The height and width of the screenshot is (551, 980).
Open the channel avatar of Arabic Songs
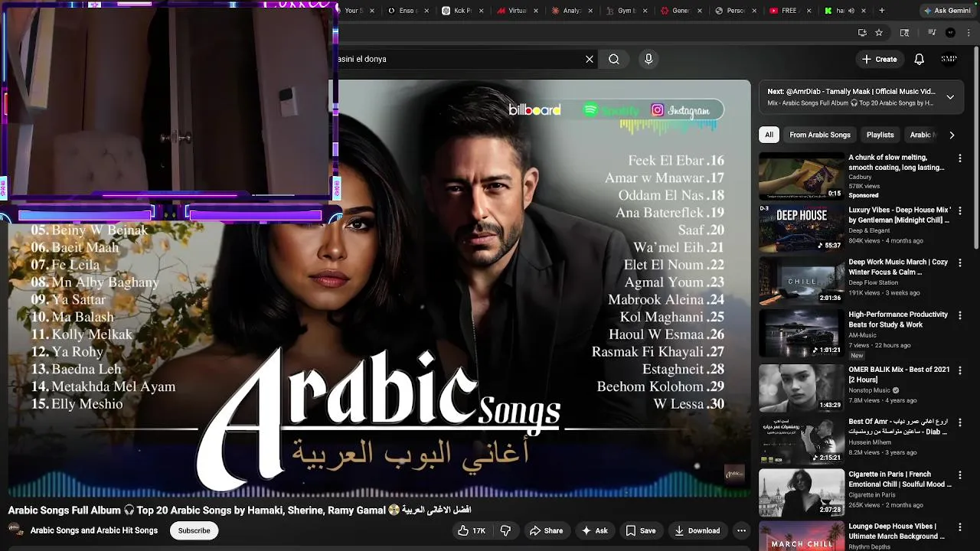[x=15, y=530]
